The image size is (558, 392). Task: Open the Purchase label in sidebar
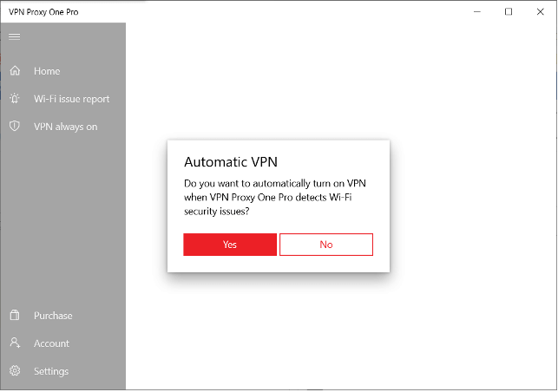click(x=53, y=316)
